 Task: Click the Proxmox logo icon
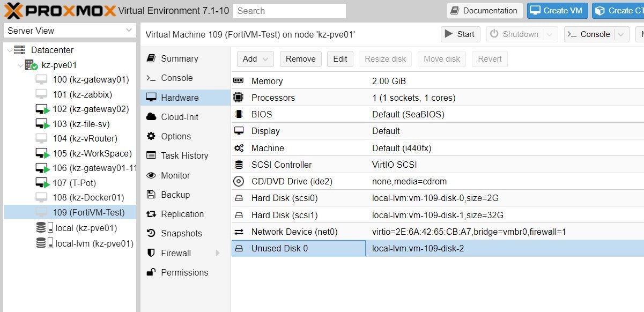coord(15,10)
